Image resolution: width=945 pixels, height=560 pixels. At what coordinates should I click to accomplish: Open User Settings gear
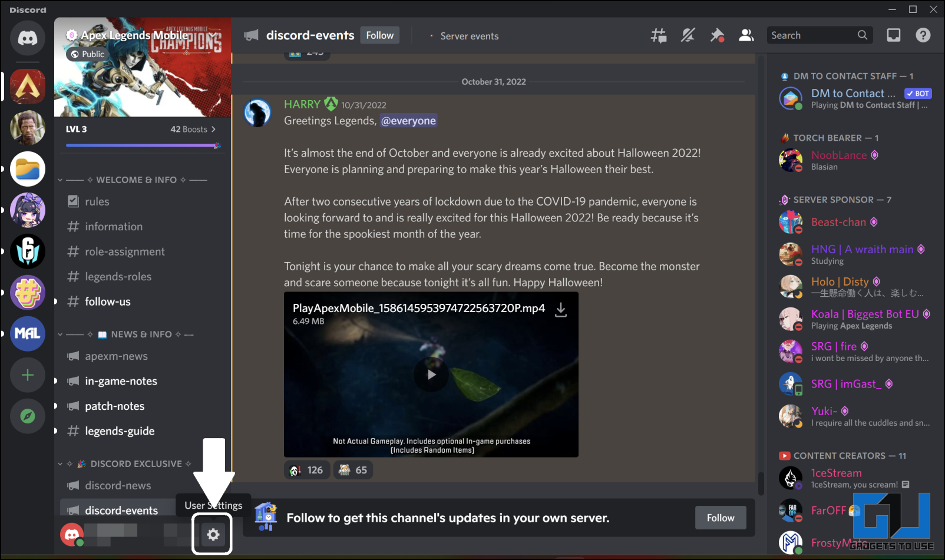click(213, 535)
